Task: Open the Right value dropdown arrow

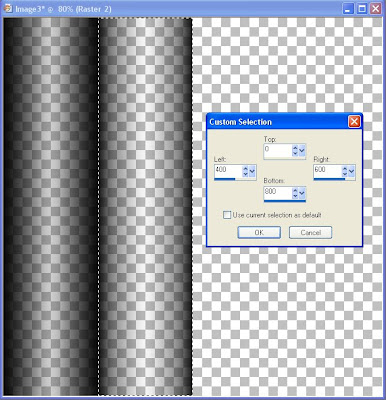Action: tap(351, 171)
